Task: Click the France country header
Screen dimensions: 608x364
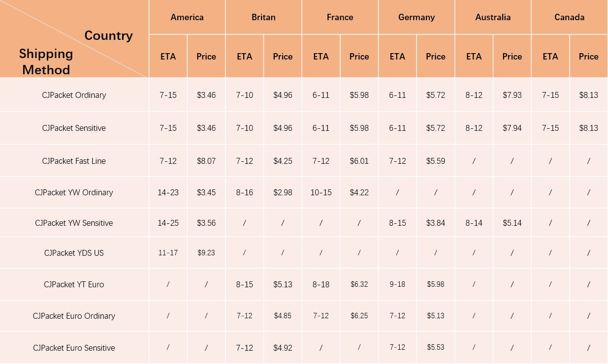Action: [340, 17]
